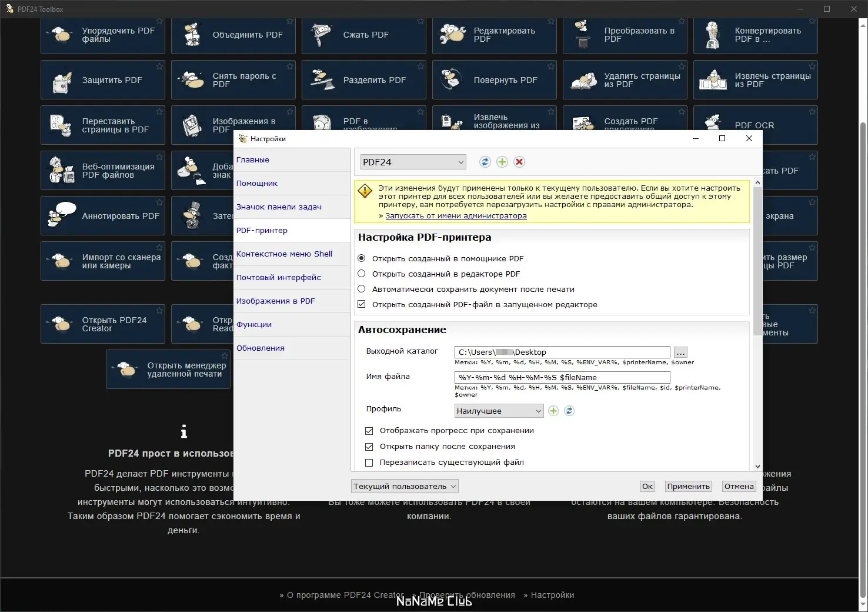
Task: Click the Отмена button
Action: click(739, 486)
